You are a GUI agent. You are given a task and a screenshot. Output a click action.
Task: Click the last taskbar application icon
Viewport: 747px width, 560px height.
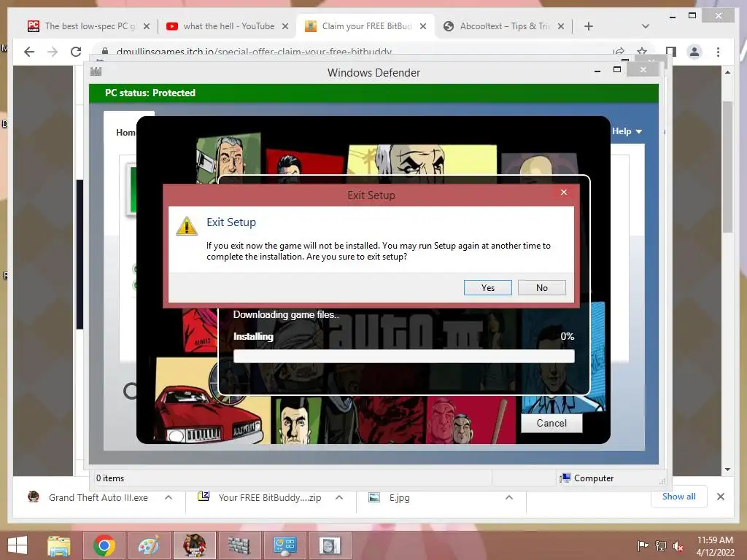pyautogui.click(x=330, y=545)
